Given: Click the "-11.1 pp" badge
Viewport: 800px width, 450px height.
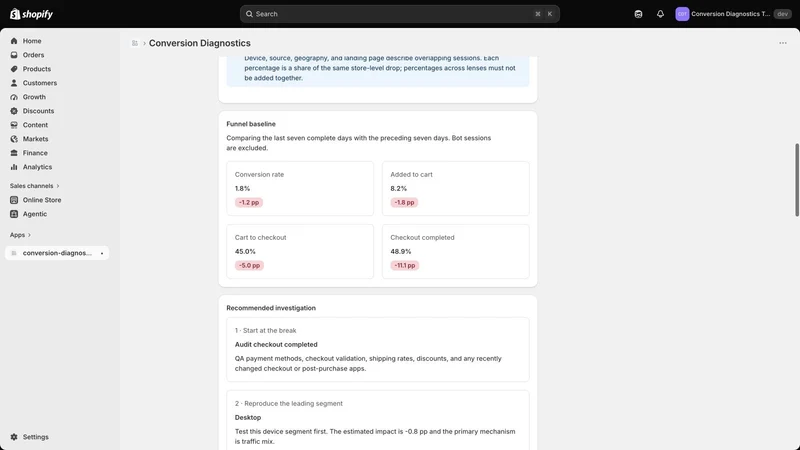Looking at the screenshot, I should pos(405,265).
